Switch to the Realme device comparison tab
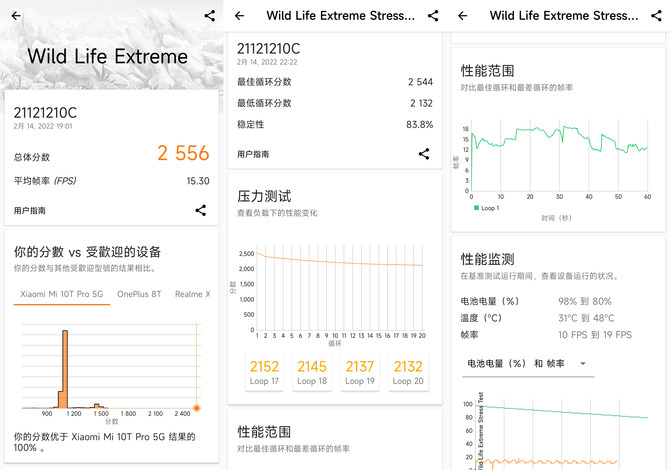670x472 pixels. pos(192,294)
